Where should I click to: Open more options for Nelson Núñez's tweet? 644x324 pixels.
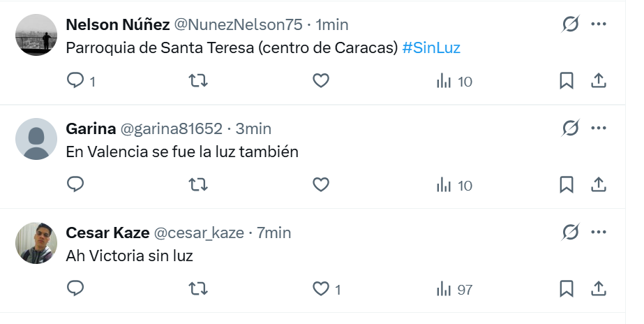point(598,24)
